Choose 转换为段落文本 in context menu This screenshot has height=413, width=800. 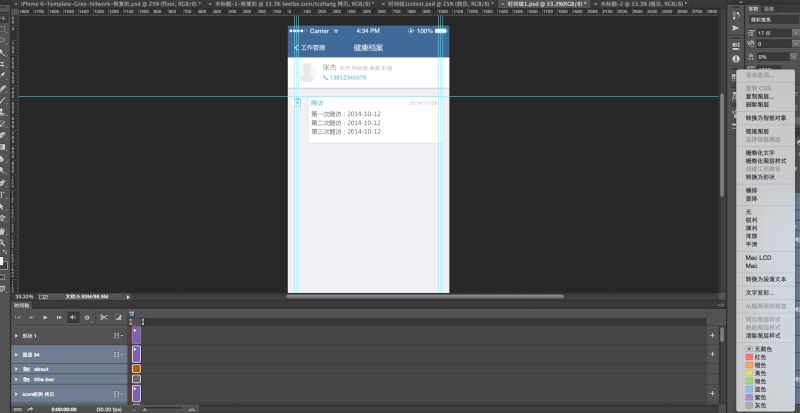[766, 279]
